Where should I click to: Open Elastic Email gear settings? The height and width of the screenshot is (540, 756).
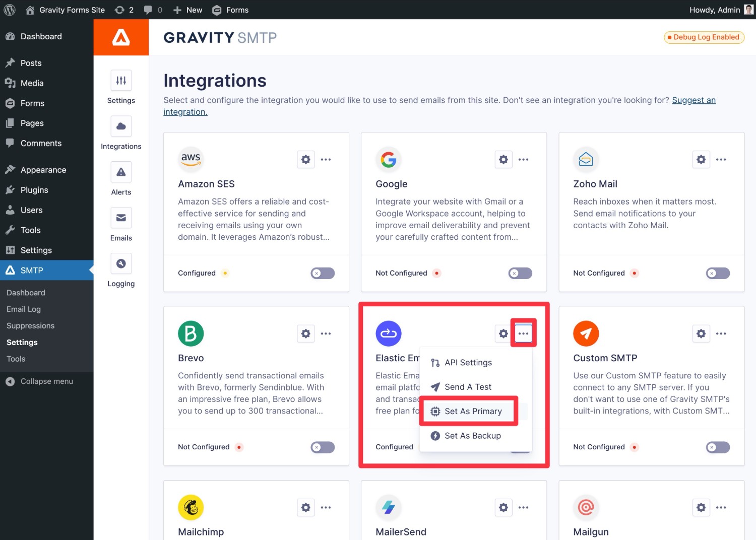pyautogui.click(x=503, y=333)
